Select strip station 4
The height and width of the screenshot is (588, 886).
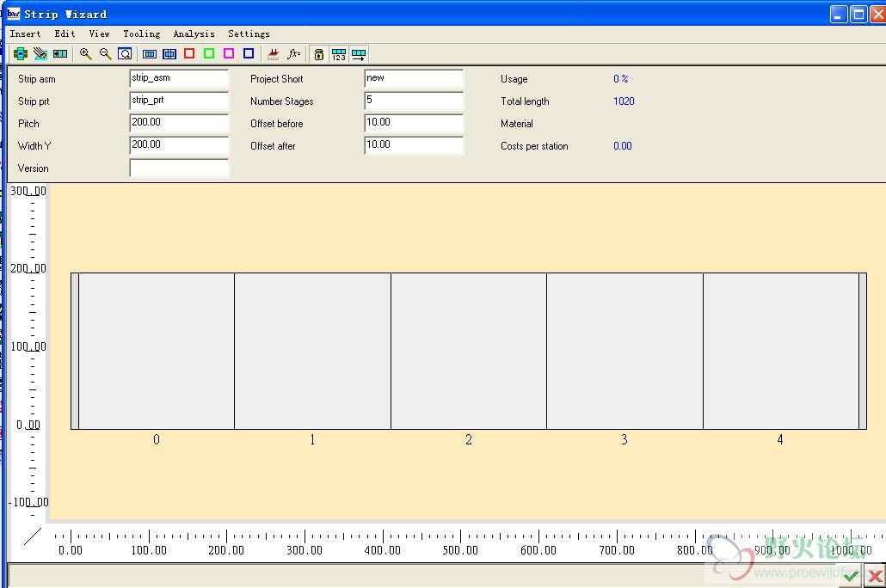tap(781, 351)
